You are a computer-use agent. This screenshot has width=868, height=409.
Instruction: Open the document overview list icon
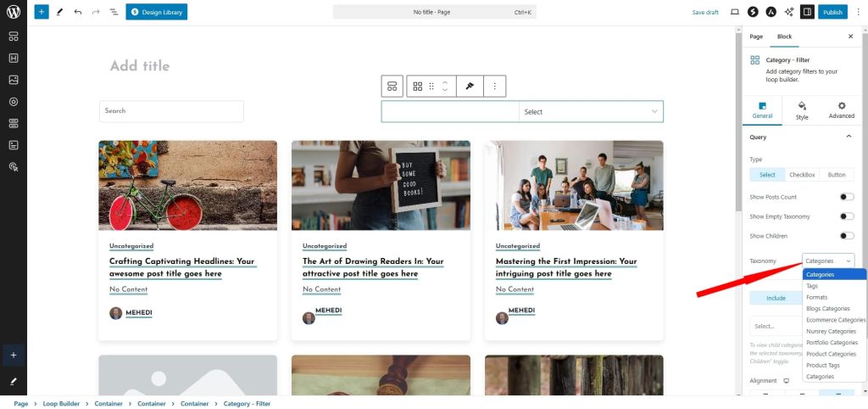click(x=114, y=12)
